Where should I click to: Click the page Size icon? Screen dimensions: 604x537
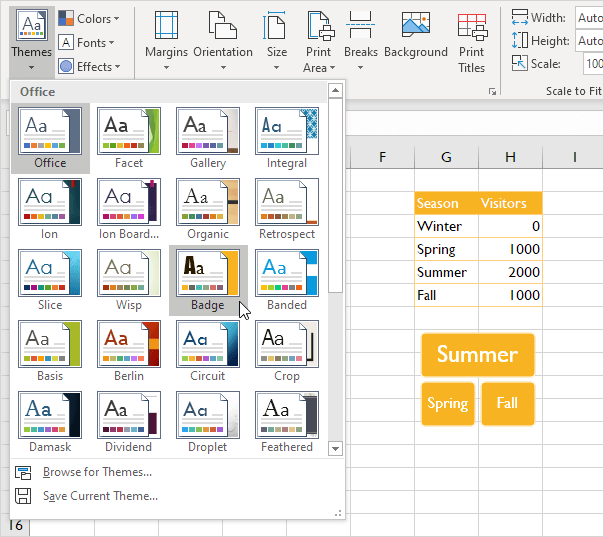pyautogui.click(x=277, y=26)
